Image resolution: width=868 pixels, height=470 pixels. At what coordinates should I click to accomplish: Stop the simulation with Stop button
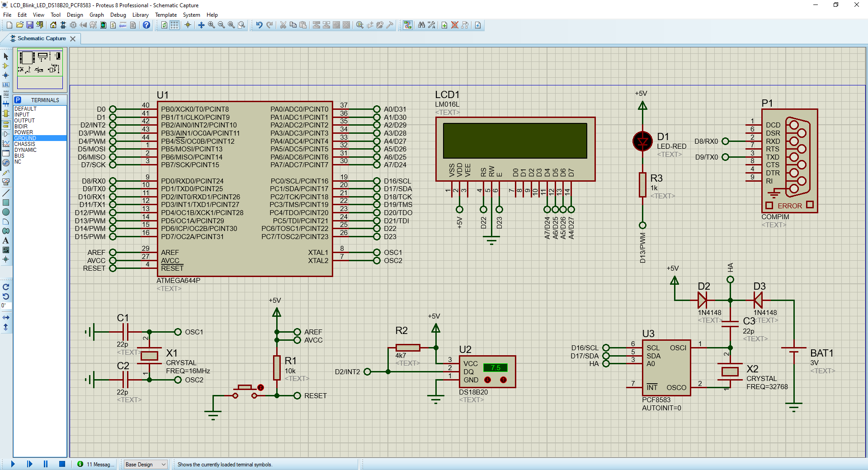[x=62, y=464]
